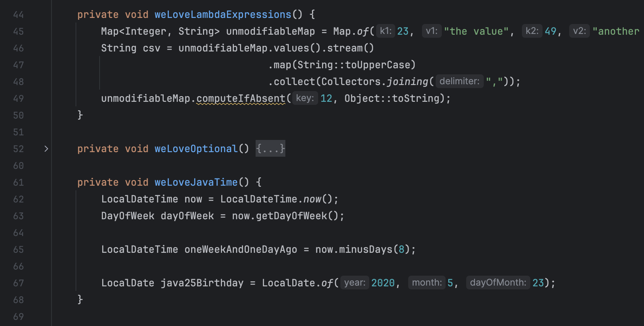This screenshot has width=644, height=326.
Task: Click gutter line number 67
Action: coord(18,283)
